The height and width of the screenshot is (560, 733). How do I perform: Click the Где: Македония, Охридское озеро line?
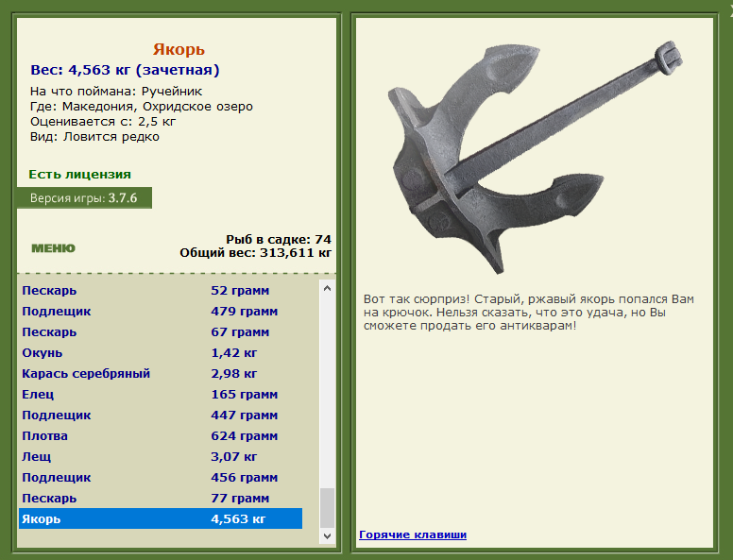tap(141, 107)
